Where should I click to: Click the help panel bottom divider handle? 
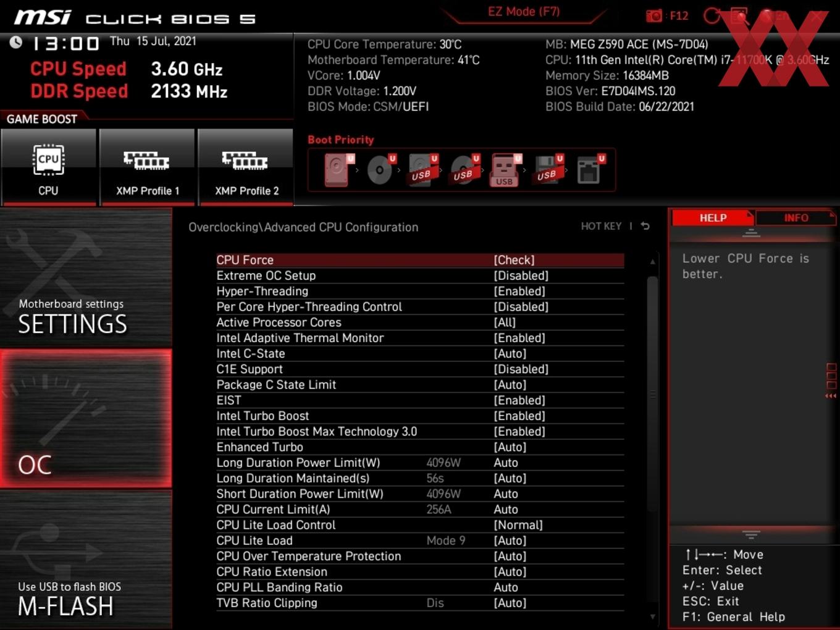pos(751,534)
